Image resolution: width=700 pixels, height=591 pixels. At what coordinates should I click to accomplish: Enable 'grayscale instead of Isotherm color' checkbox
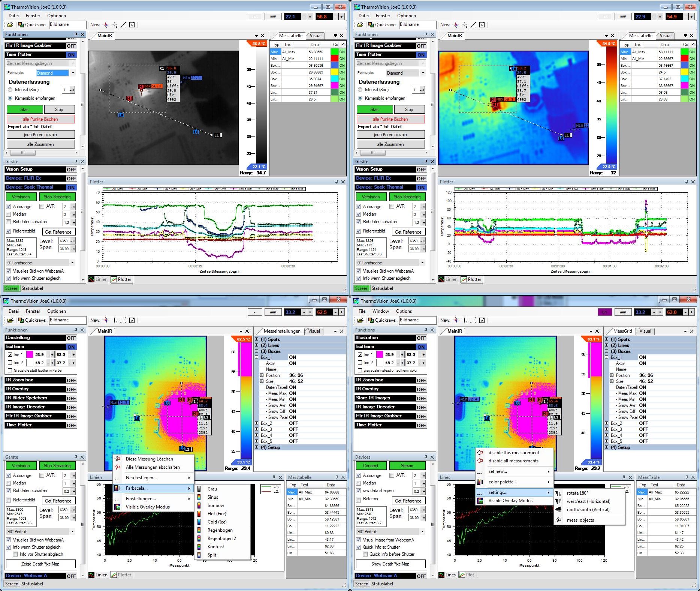pyautogui.click(x=360, y=370)
